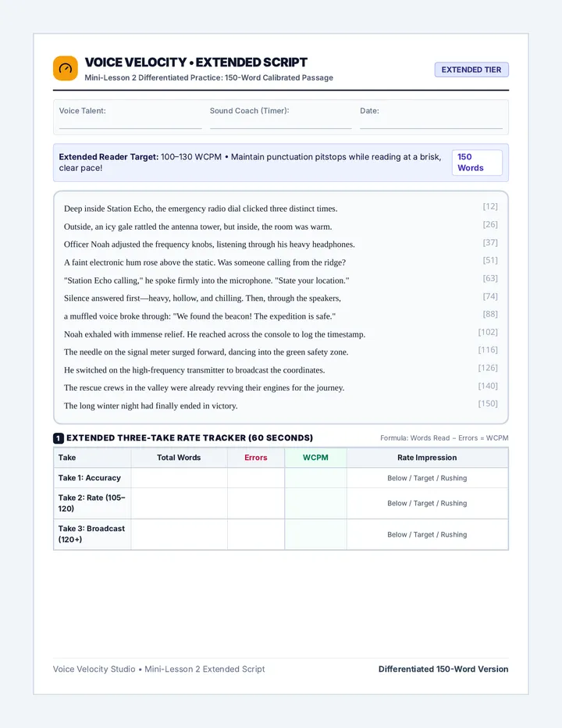Click the Take 3: Broadcast (120+) label
The width and height of the screenshot is (562, 728).
91,534
